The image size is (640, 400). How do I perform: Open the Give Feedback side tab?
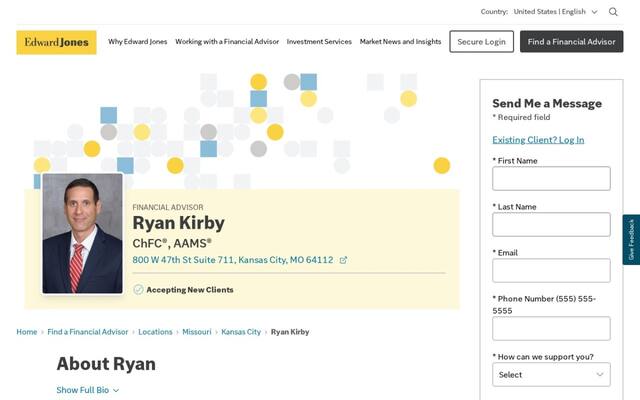(631, 240)
